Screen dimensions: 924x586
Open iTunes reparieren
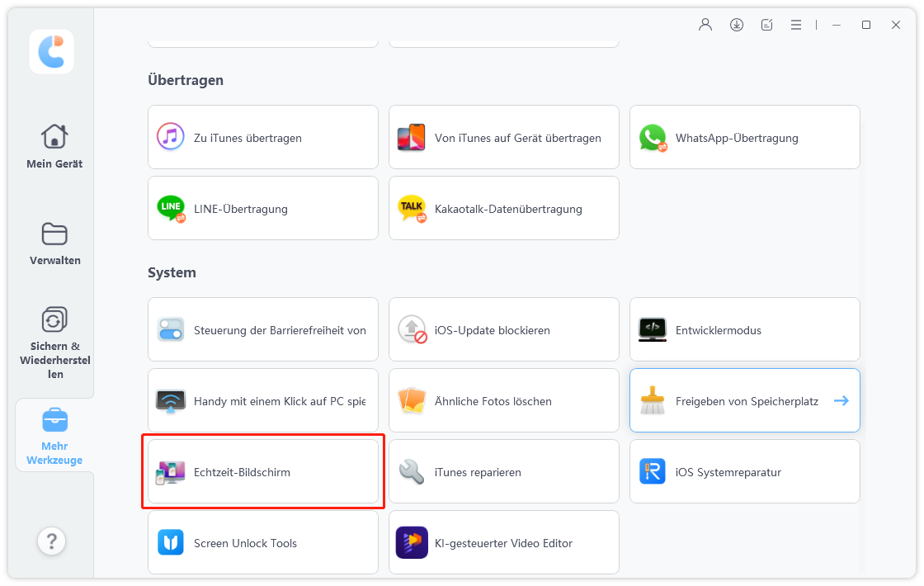pyautogui.click(x=504, y=471)
